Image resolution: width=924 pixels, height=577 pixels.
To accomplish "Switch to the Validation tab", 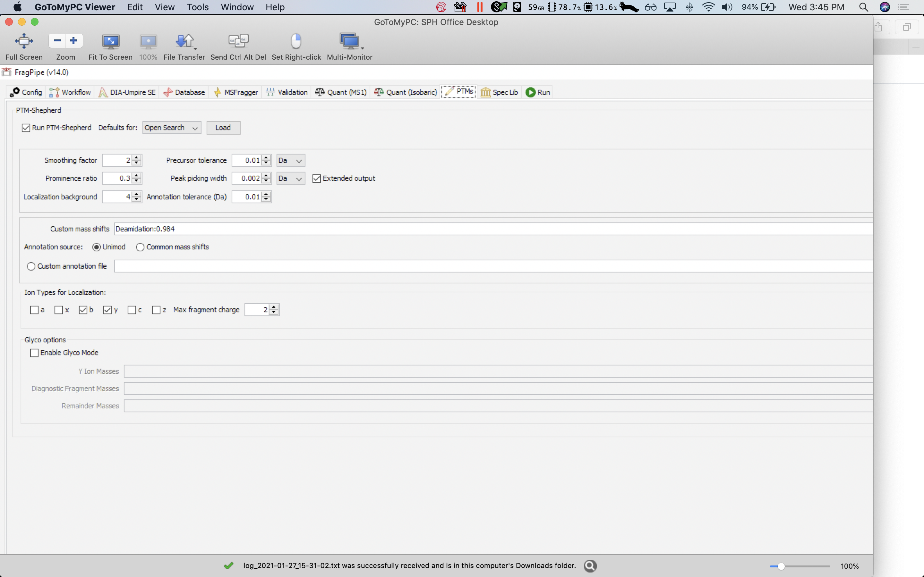I will tap(287, 92).
